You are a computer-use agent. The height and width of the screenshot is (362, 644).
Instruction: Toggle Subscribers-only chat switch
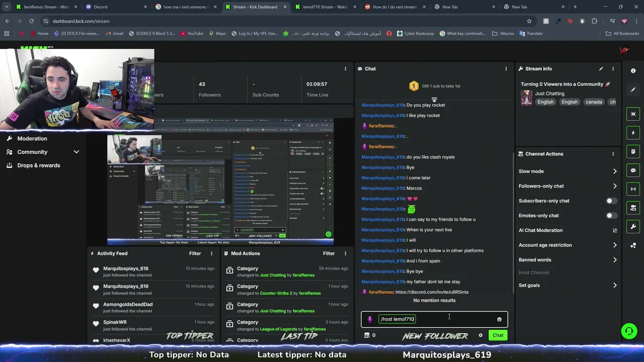point(611,201)
